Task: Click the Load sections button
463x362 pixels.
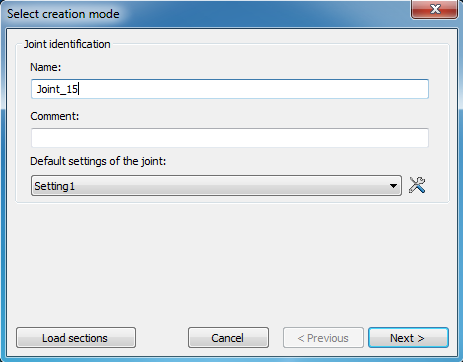Action: 76,338
